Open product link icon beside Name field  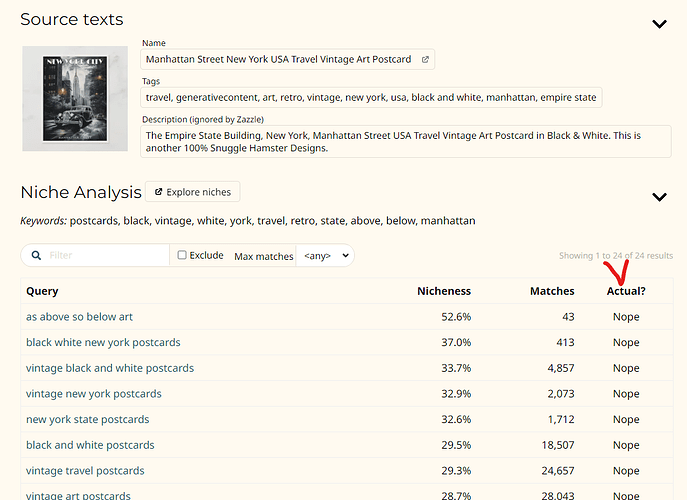[425, 60]
